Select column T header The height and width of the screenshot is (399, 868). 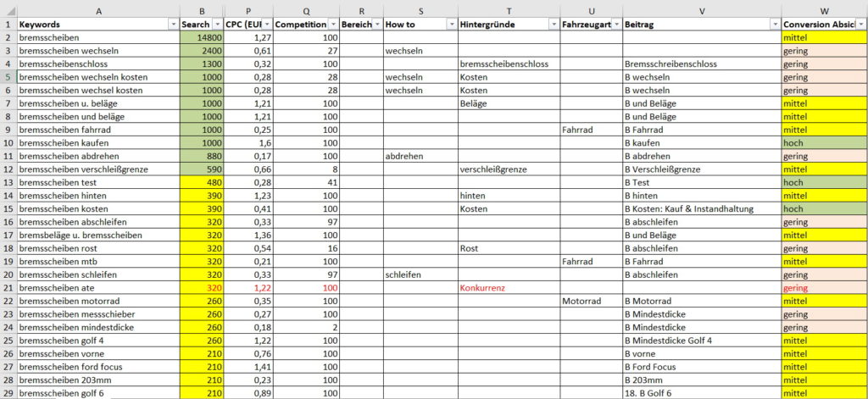coord(509,11)
